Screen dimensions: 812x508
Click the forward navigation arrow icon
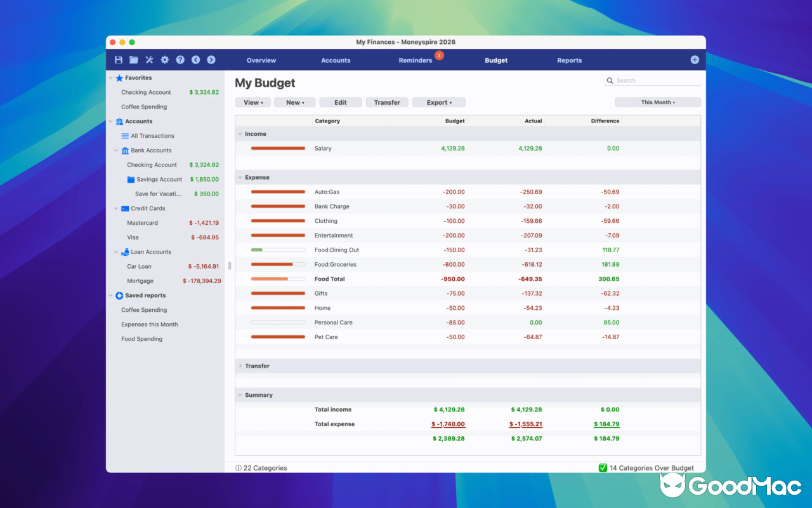click(211, 60)
